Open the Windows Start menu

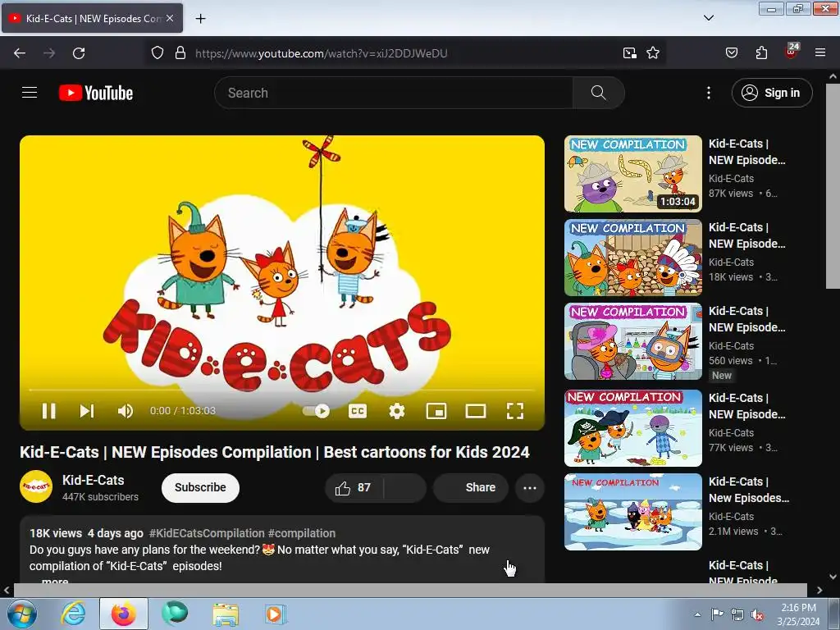point(22,614)
